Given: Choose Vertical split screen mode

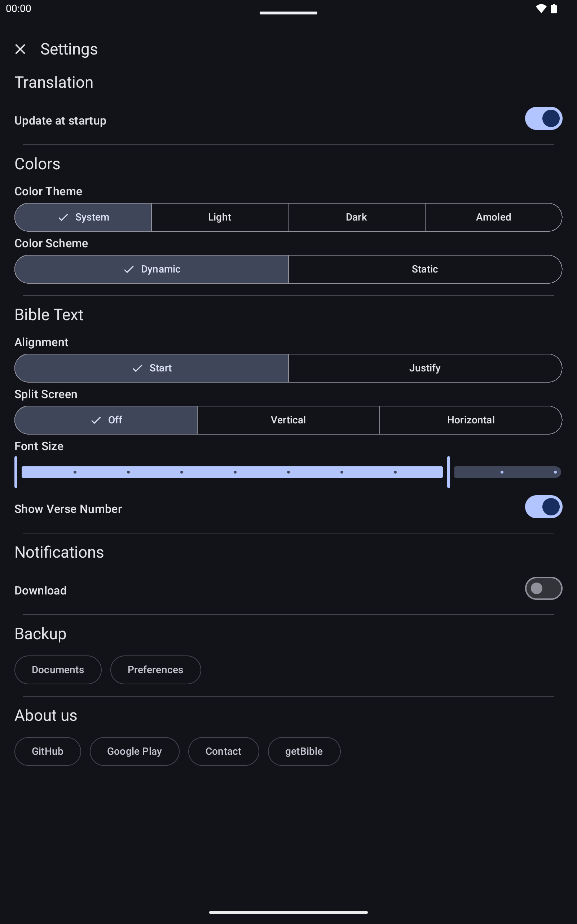Looking at the screenshot, I should click(288, 420).
